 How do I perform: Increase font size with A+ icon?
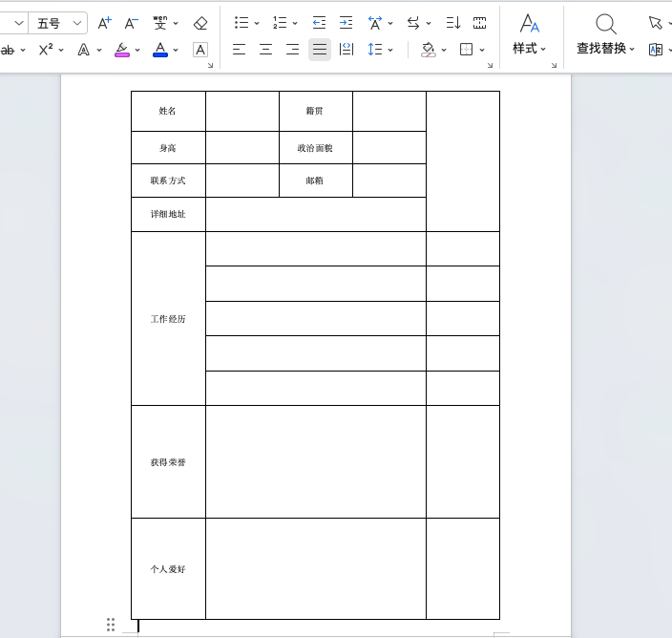point(105,23)
